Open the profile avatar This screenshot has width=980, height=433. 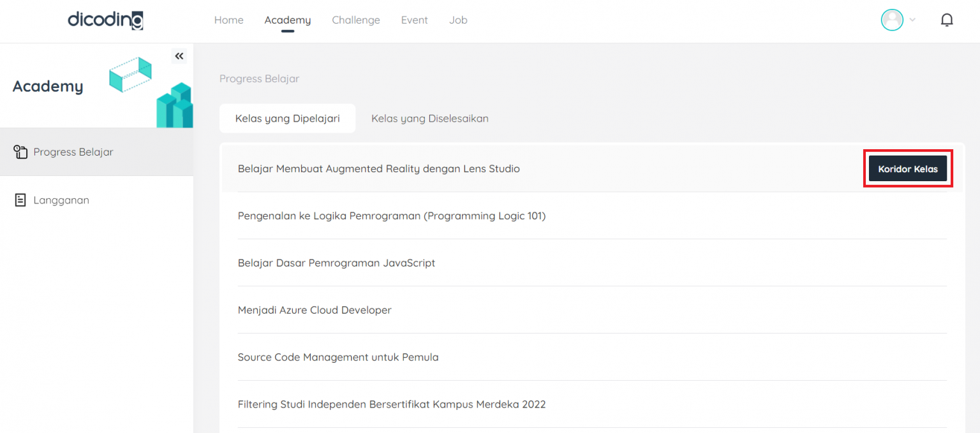coord(892,20)
